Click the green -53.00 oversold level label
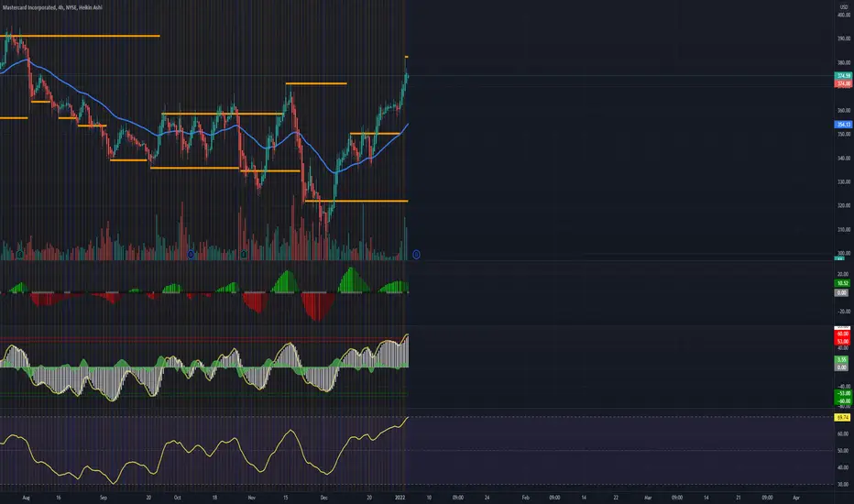 coord(842,393)
